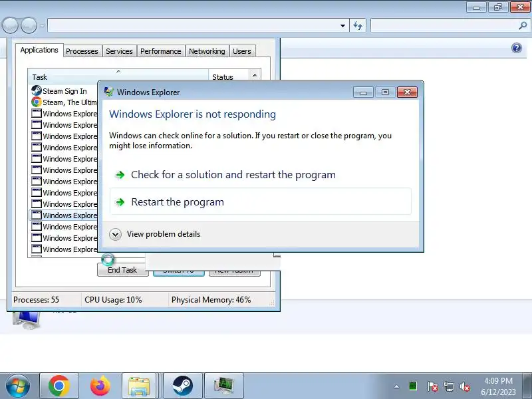The image size is (532, 399).
Task: Sort tasks by the Task column header
Action: [x=118, y=76]
